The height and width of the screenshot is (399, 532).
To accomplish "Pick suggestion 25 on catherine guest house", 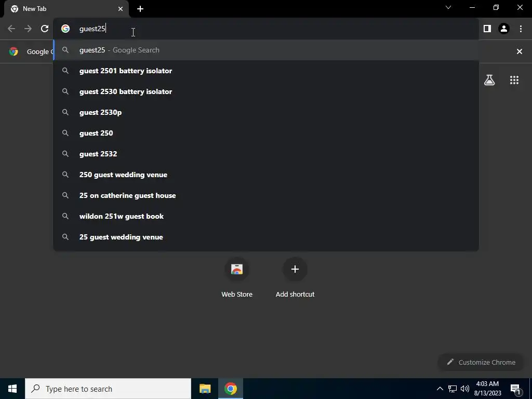I will (266, 195).
